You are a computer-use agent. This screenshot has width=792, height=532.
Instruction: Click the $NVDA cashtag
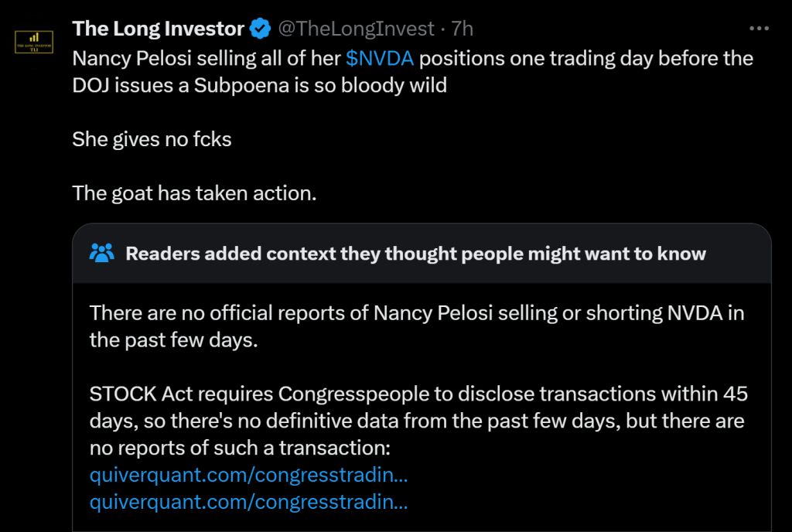(x=380, y=59)
